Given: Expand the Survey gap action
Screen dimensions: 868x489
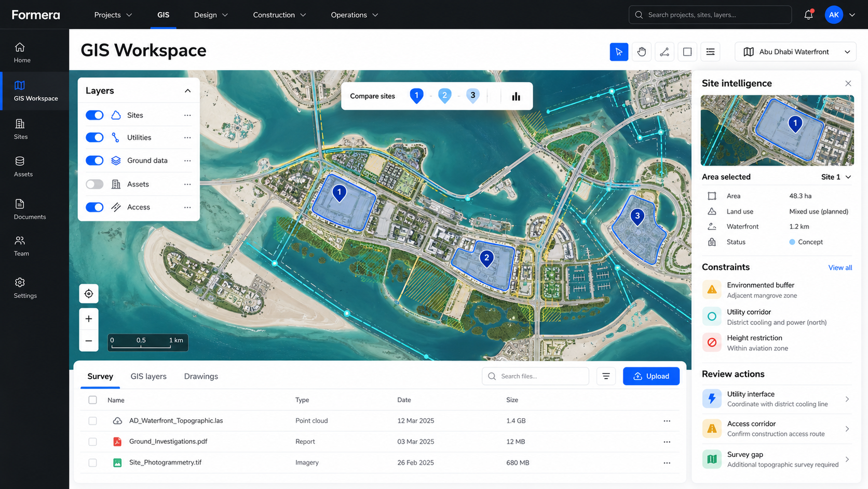Looking at the screenshot, I should pos(777,459).
